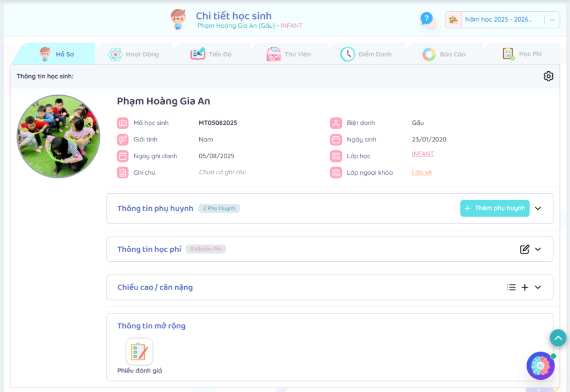
Task: Edit tuition info with pencil icon
Action: click(524, 249)
